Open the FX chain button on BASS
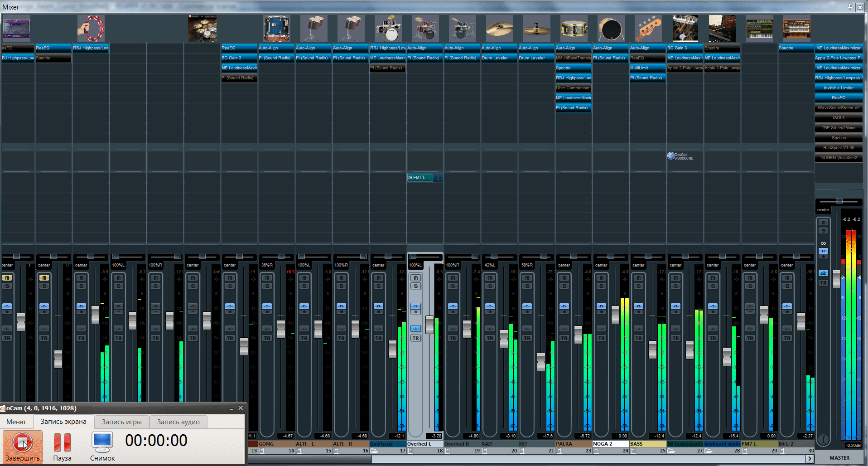This screenshot has width=868, height=466. click(638, 306)
